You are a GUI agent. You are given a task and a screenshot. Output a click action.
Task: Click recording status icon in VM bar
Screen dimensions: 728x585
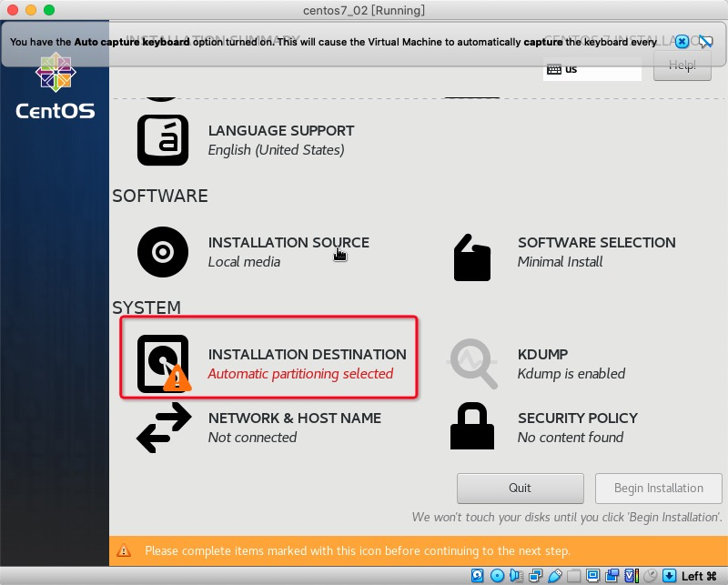(x=612, y=576)
